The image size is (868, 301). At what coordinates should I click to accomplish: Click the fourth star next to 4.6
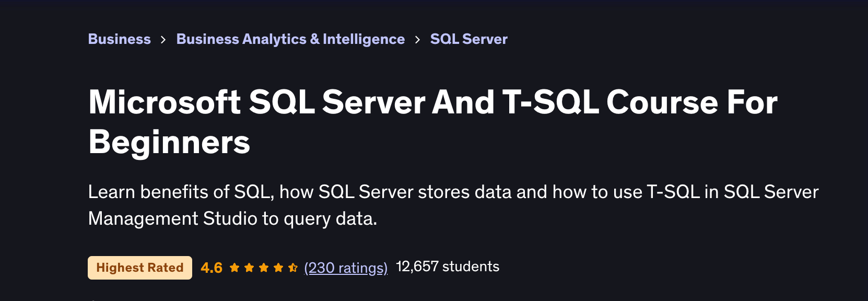(278, 267)
